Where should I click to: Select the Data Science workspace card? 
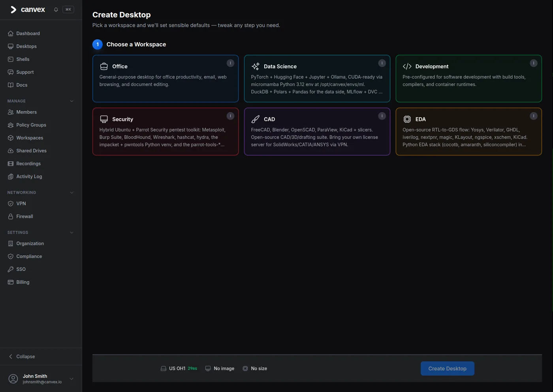coord(317,79)
